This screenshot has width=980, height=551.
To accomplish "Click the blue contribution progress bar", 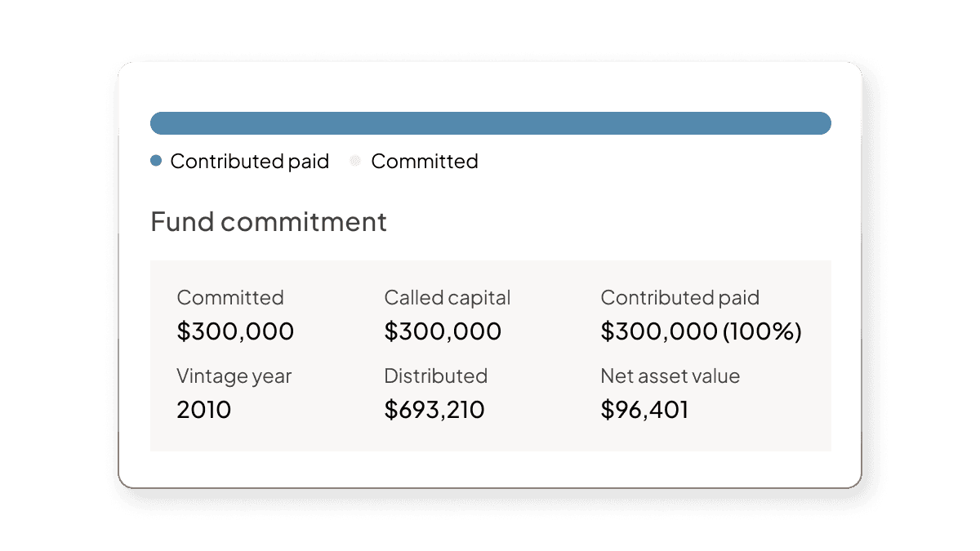I will pos(491,123).
